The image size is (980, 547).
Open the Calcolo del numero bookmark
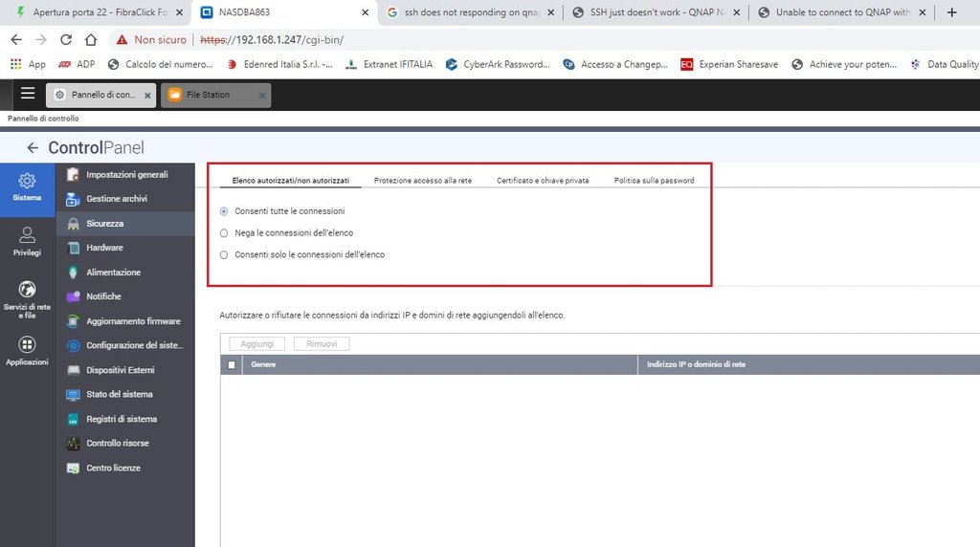(161, 64)
